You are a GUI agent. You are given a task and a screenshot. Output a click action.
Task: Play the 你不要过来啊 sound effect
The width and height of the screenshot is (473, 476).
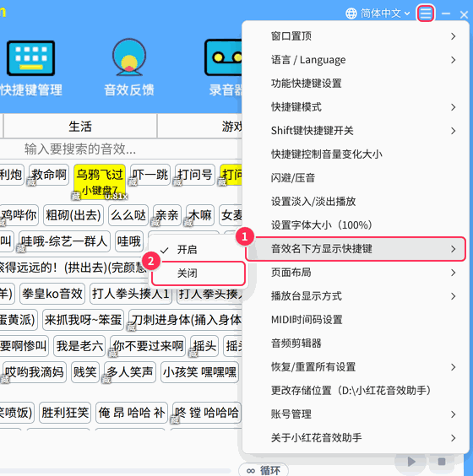pos(148,346)
